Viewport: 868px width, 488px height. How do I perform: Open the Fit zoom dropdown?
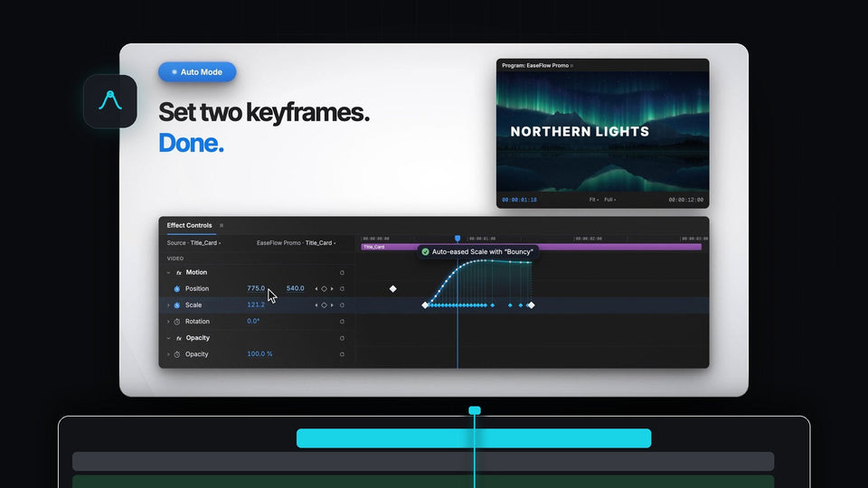point(593,200)
